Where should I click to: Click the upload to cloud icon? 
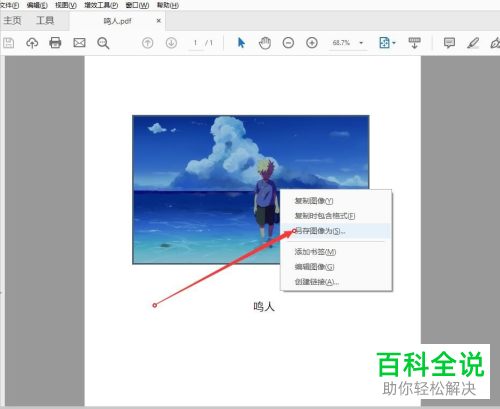(32, 43)
